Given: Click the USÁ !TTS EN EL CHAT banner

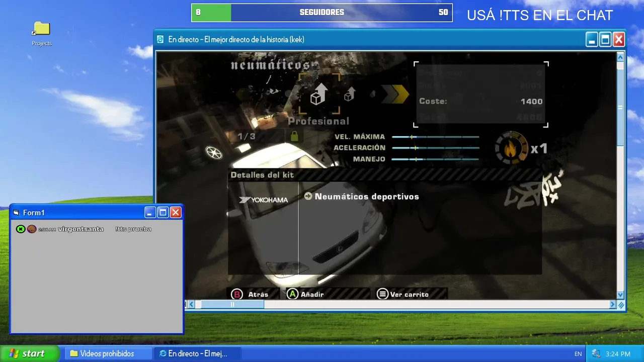Looking at the screenshot, I should [x=540, y=16].
